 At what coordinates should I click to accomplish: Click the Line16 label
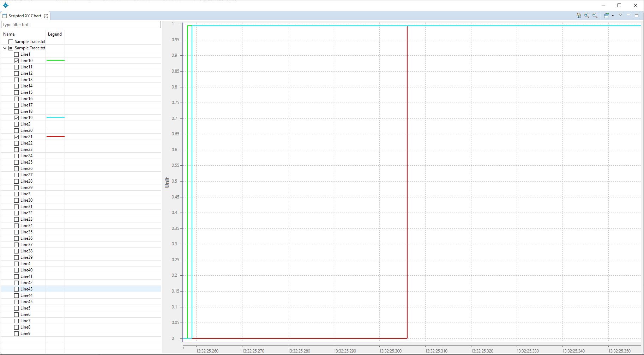click(x=26, y=99)
